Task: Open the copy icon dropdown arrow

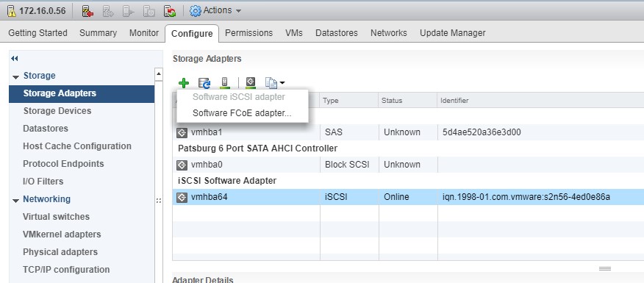Action: pyautogui.click(x=282, y=84)
